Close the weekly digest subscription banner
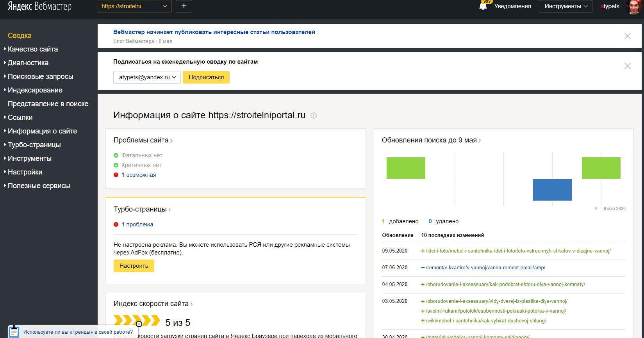This screenshot has height=338, width=644. (628, 66)
